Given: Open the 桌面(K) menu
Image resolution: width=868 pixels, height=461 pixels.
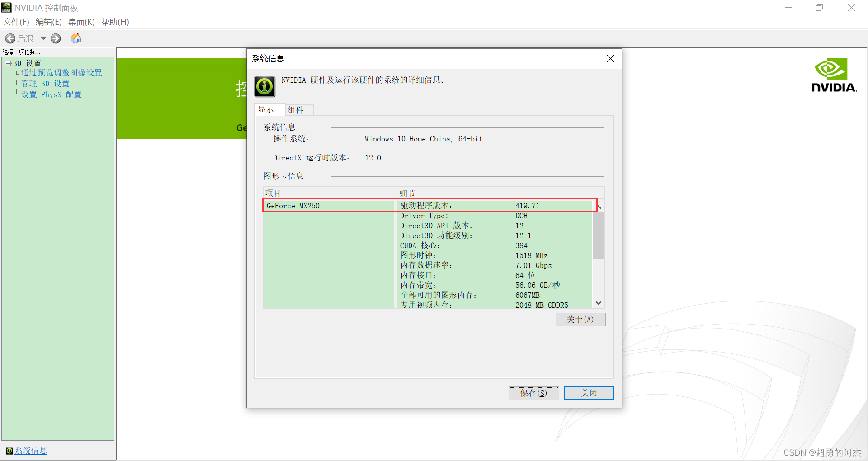Looking at the screenshot, I should pos(81,22).
